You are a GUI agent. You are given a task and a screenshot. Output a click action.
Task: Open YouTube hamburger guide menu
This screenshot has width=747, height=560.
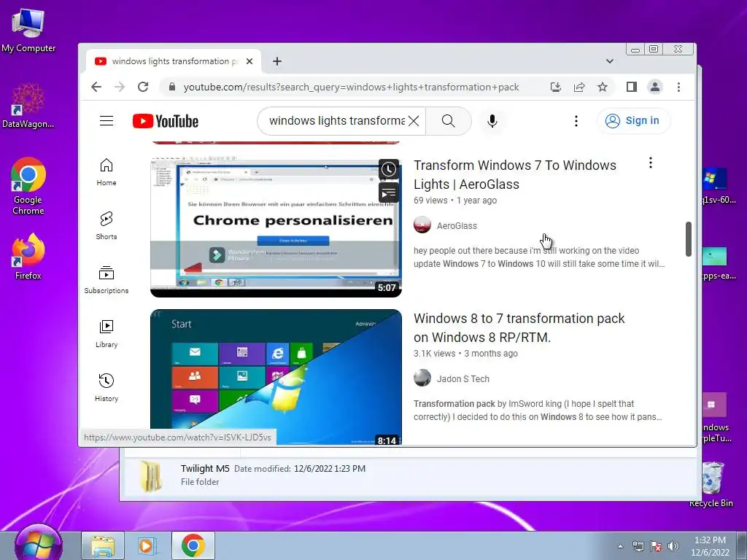coord(107,121)
